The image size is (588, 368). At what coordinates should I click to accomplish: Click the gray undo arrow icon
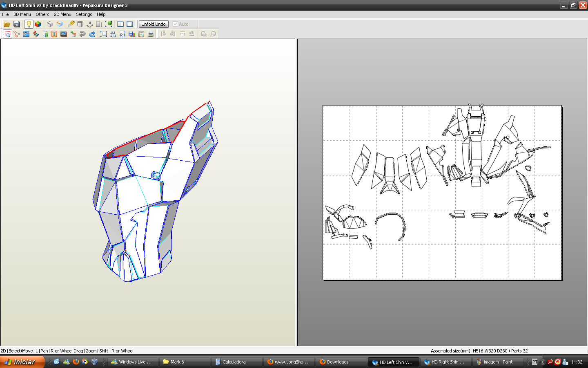(x=82, y=34)
